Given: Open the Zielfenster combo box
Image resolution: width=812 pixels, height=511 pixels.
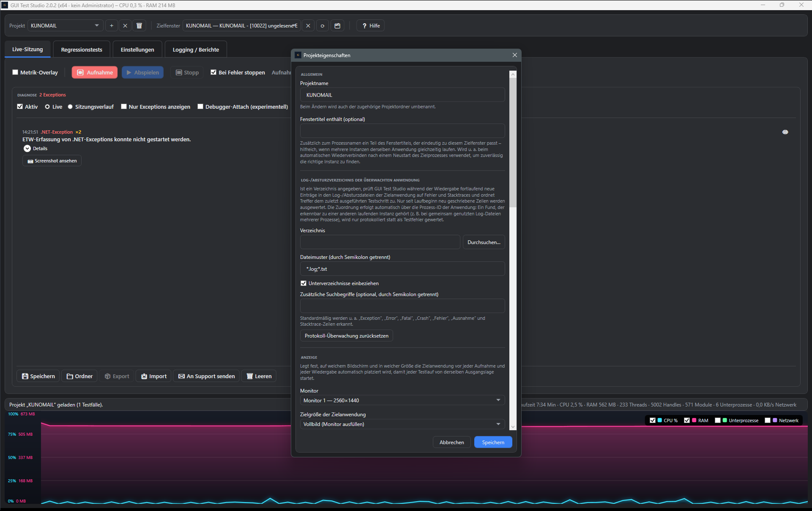Looking at the screenshot, I should [x=242, y=26].
